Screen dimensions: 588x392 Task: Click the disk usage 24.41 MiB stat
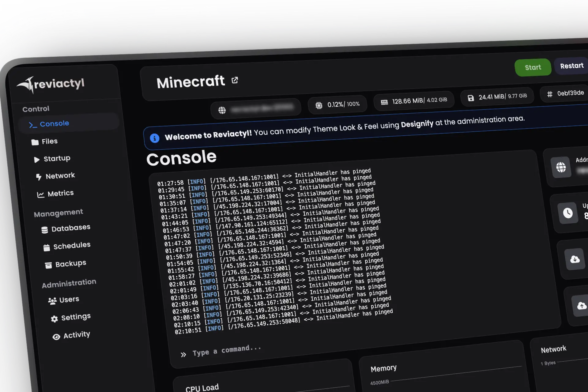point(497,97)
